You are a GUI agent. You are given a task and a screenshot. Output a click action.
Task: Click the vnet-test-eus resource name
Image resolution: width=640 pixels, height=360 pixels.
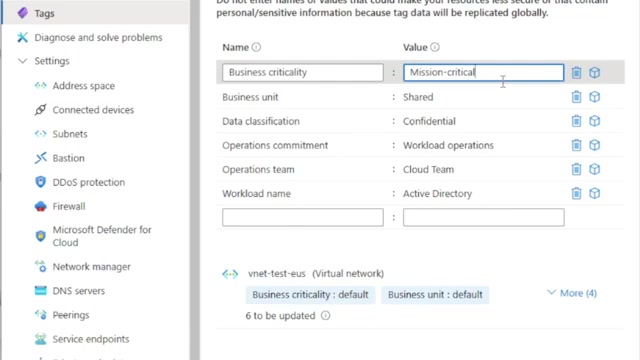pos(277,274)
